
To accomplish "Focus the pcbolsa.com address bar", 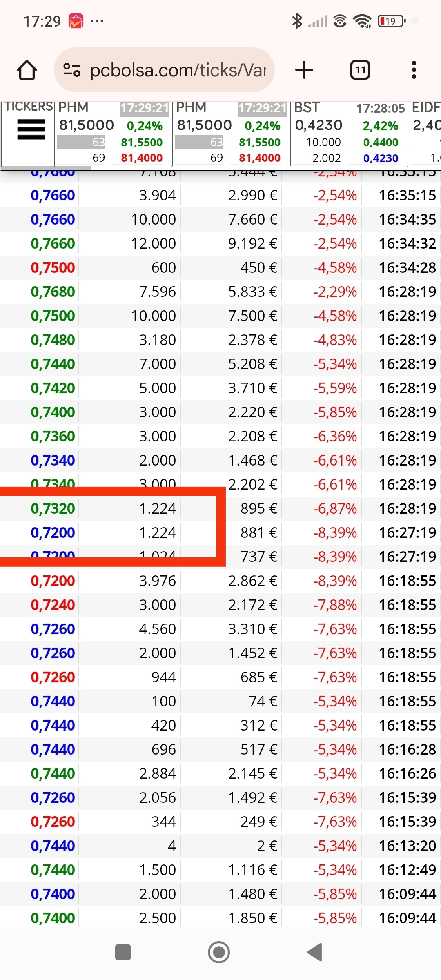I will (164, 70).
